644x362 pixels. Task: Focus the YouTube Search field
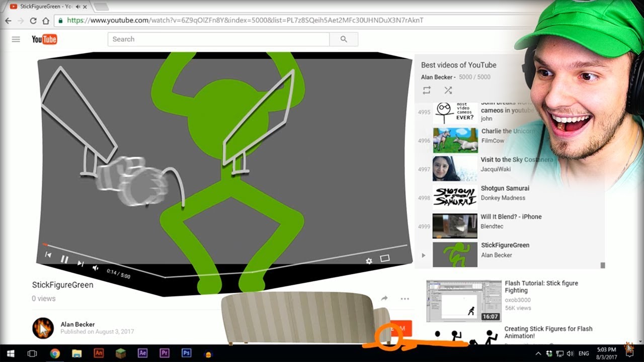click(x=218, y=39)
